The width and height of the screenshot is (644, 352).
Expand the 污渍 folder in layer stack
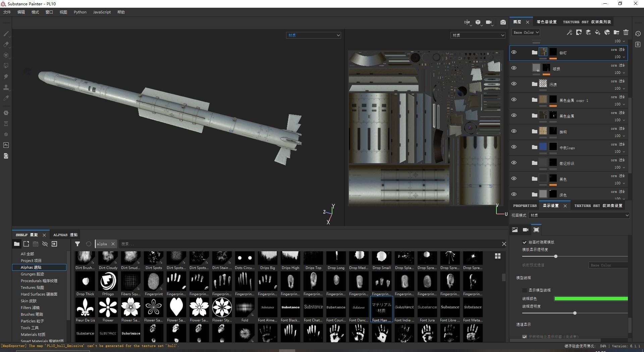click(x=535, y=84)
